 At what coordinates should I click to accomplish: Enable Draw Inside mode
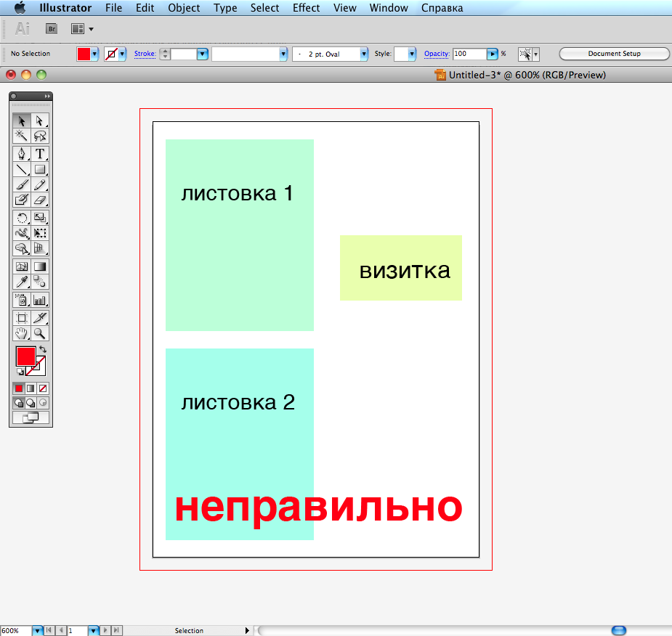pyautogui.click(x=43, y=403)
